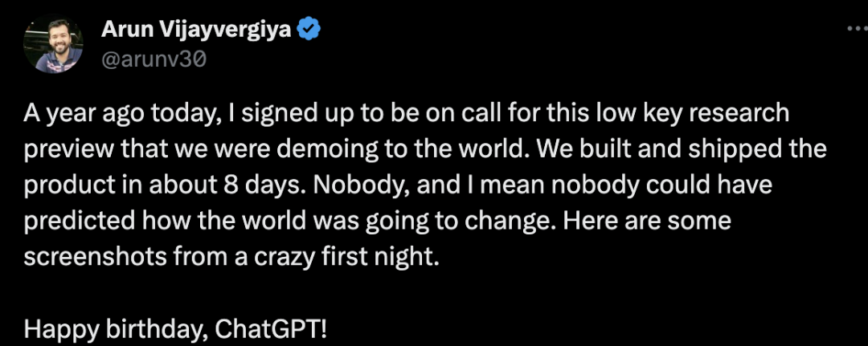
Task: Open Arun Vijayvergiya's profile picture
Action: click(53, 44)
